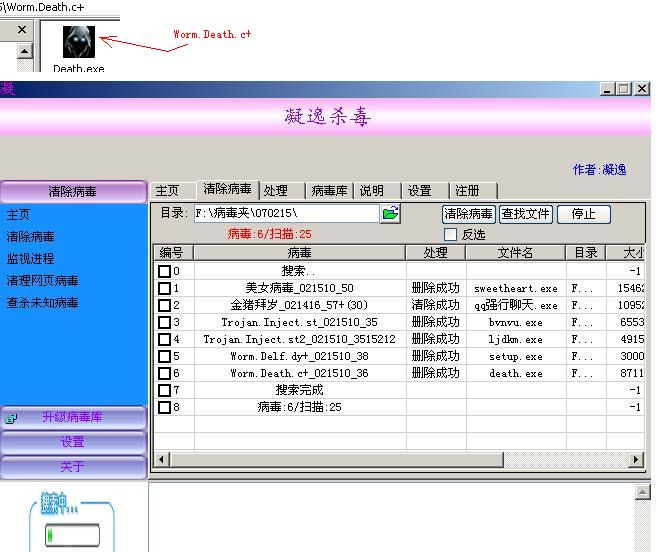The image size is (664, 552).
Task: Open 清除病毒 link in the blue sidebar
Action: 30,237
